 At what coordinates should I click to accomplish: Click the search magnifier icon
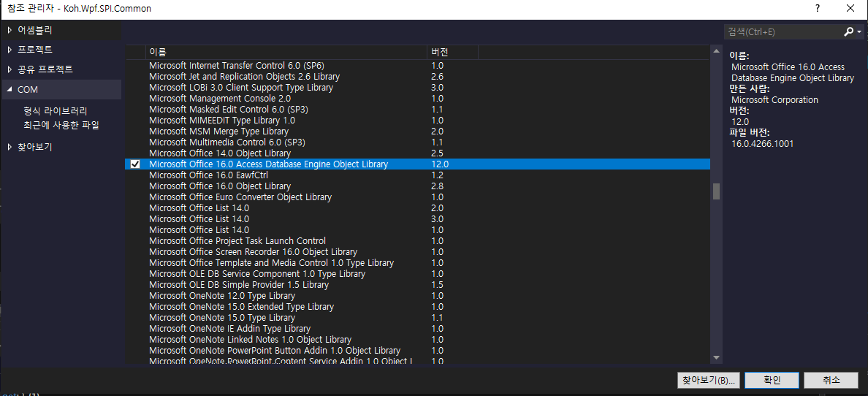(x=848, y=32)
